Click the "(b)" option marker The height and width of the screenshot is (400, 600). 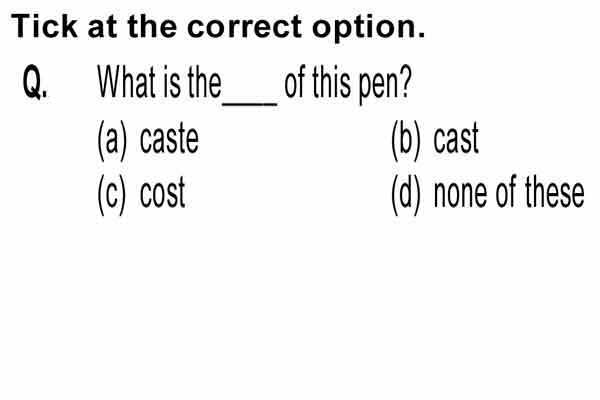406,140
